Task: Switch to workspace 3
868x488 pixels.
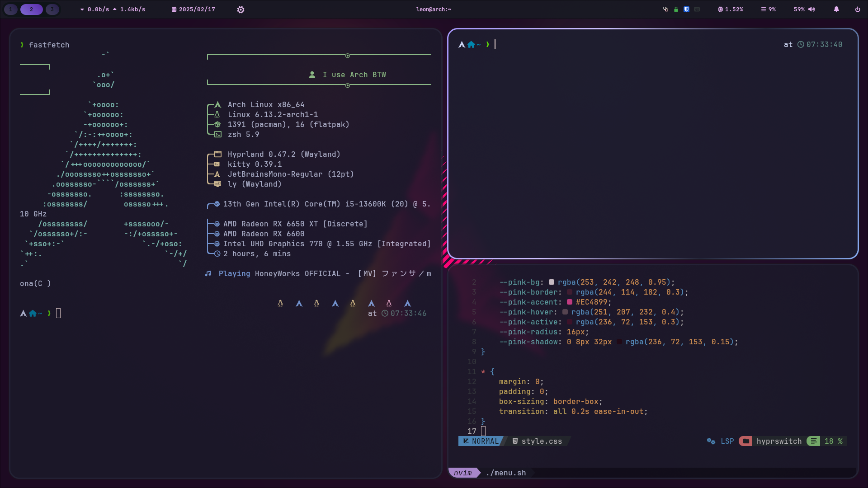Action: pyautogui.click(x=52, y=9)
